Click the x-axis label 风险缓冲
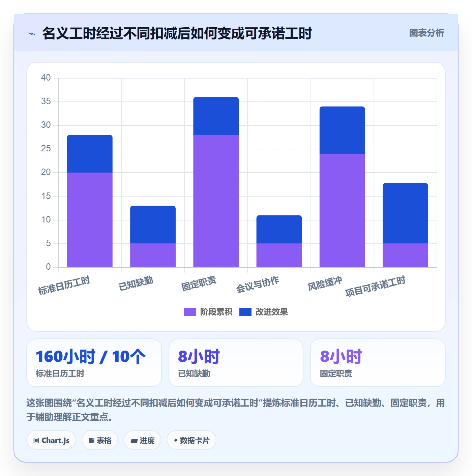Image resolution: width=472 pixels, height=476 pixels. (x=325, y=283)
